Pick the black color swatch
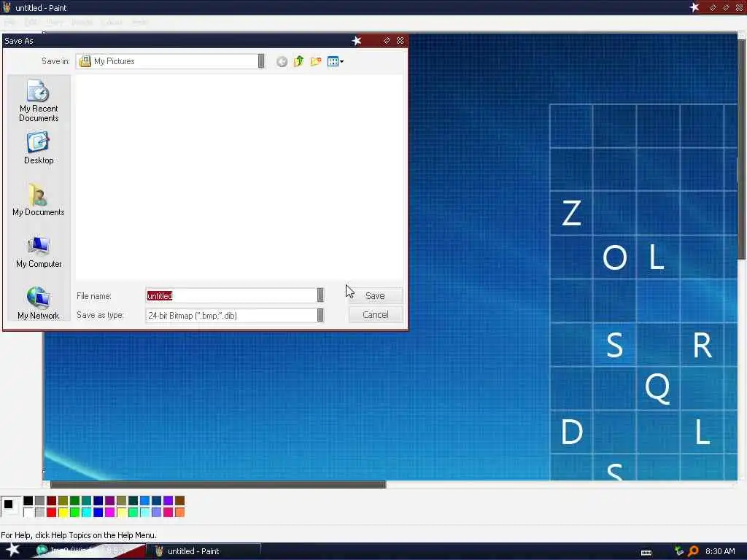This screenshot has height=560, width=747. pos(28,500)
